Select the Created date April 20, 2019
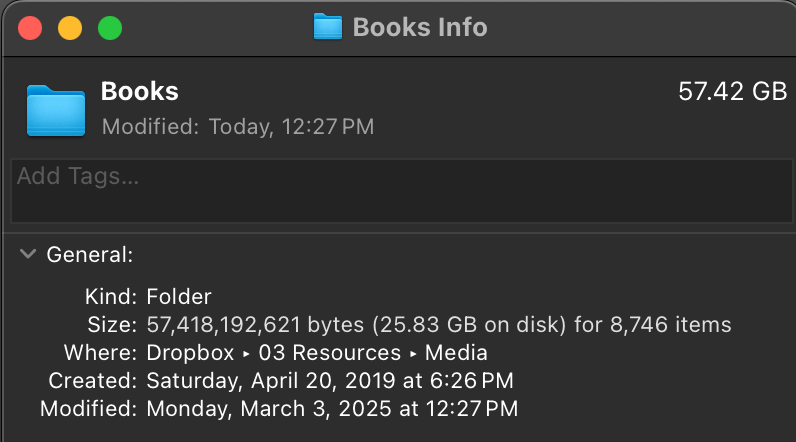Screen dimensions: 796x442 [330, 380]
